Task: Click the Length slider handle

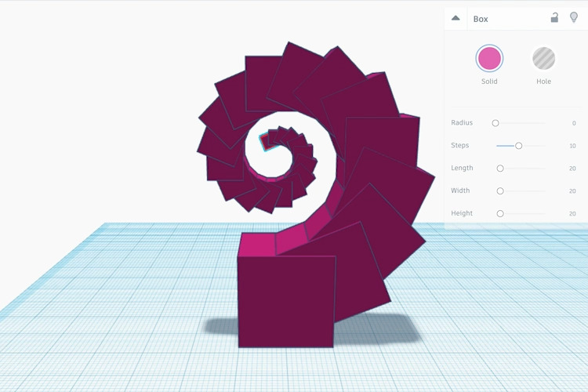Action: click(x=500, y=169)
